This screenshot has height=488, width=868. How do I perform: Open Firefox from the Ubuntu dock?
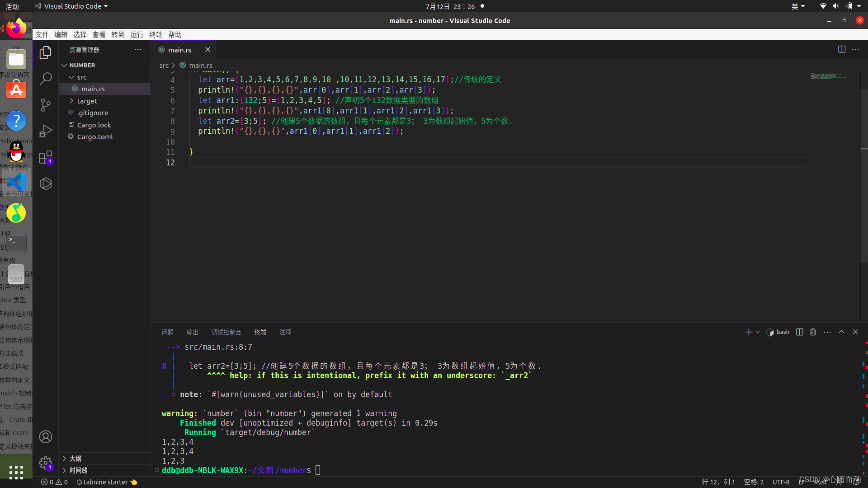click(x=16, y=28)
